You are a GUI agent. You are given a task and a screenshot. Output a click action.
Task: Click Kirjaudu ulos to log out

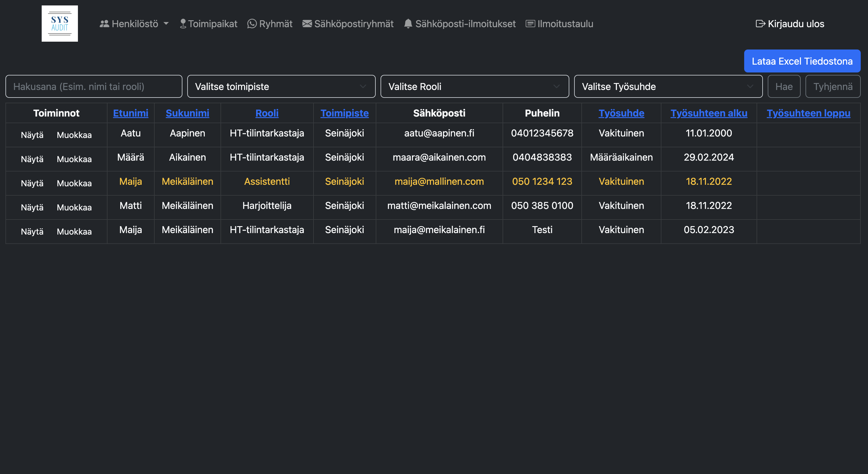pos(790,24)
